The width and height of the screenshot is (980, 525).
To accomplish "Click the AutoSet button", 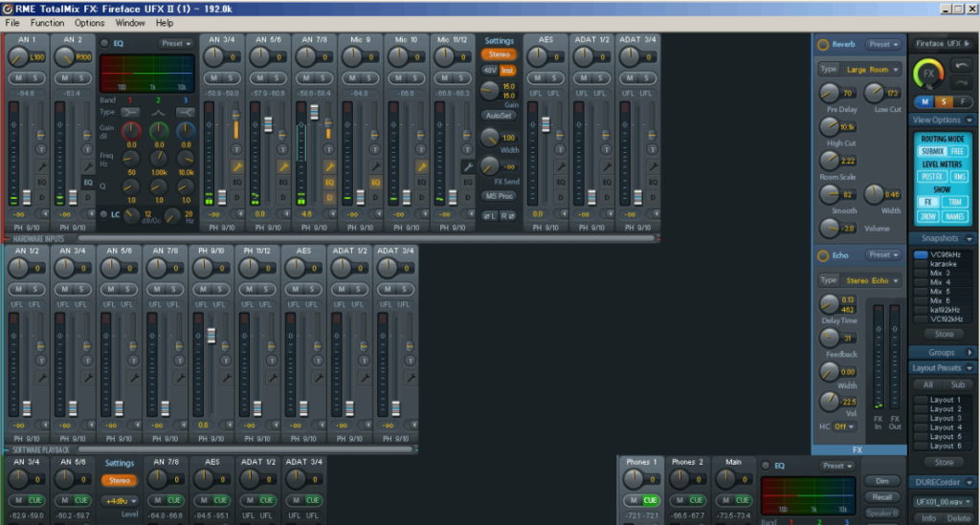I will click(x=499, y=116).
